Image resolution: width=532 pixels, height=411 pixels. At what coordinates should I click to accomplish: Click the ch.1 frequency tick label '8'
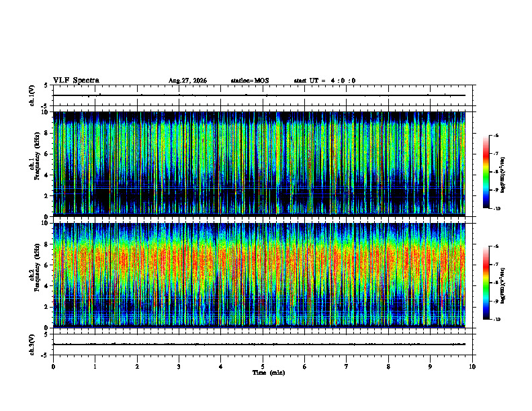click(47, 133)
